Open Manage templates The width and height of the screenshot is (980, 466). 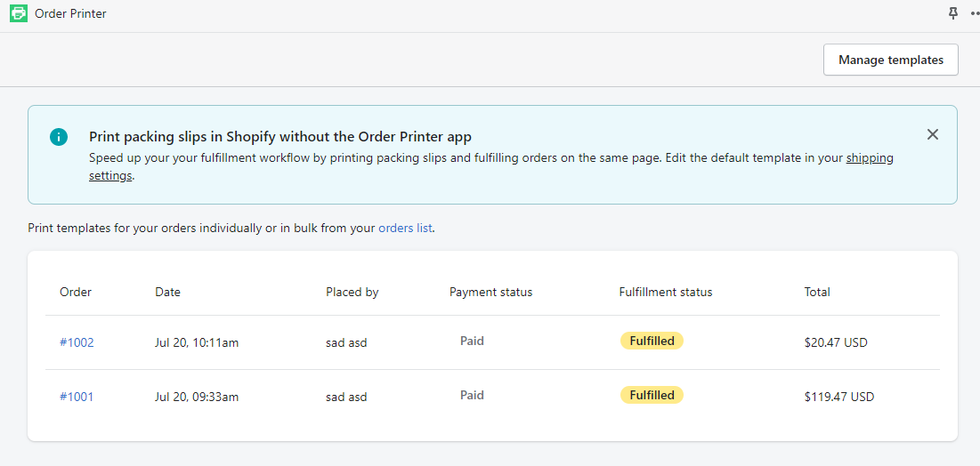pyautogui.click(x=890, y=60)
